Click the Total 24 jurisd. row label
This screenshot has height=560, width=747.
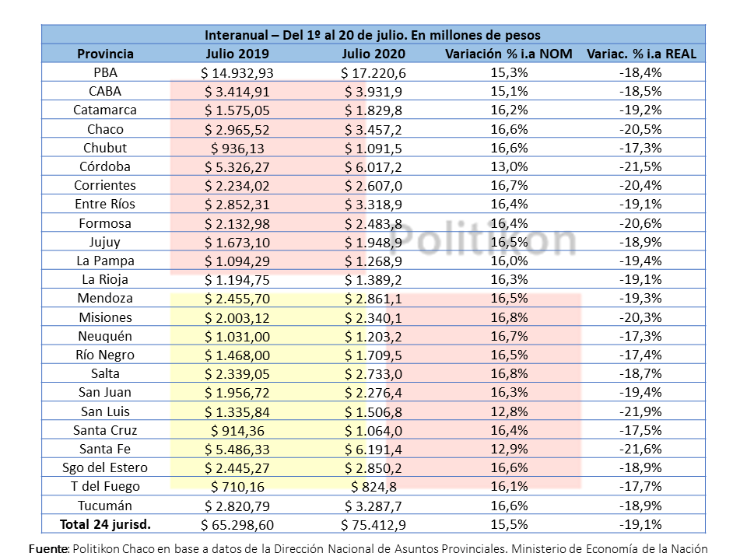pos(105,524)
